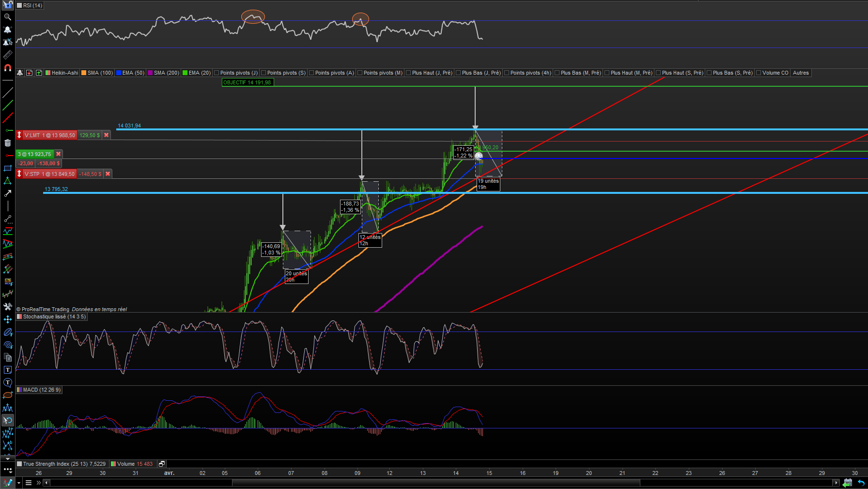Enable Points pivots (4h) checkbox
The height and width of the screenshot is (489, 868).
point(507,73)
